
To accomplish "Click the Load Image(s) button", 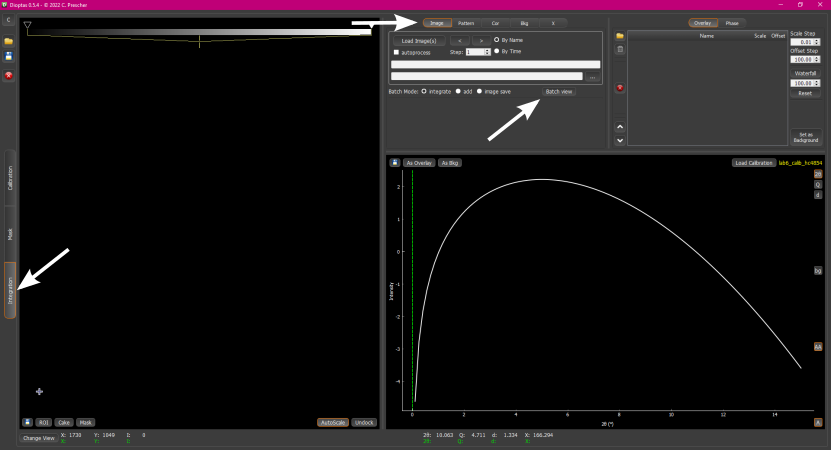I will coord(419,41).
